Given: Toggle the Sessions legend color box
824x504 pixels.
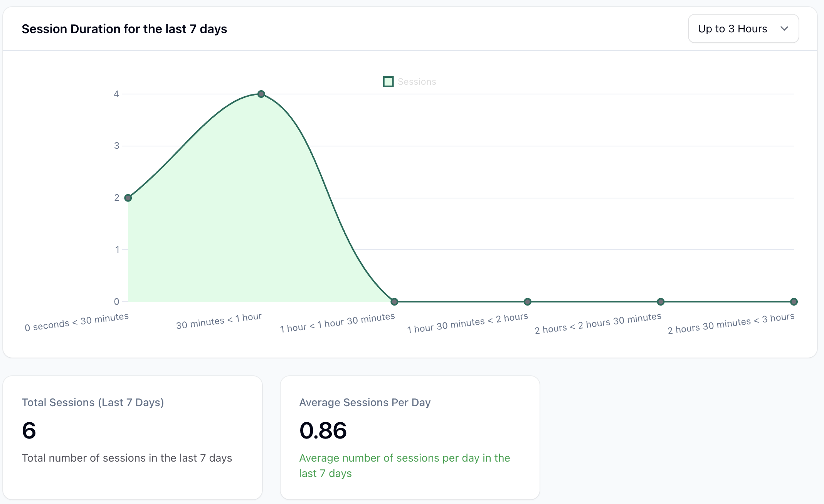Looking at the screenshot, I should (388, 82).
